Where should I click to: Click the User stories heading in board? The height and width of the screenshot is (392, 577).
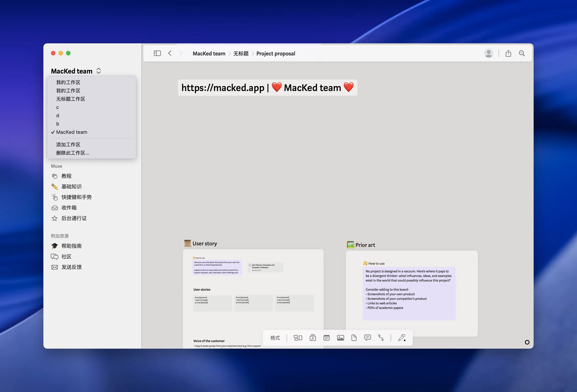click(202, 289)
